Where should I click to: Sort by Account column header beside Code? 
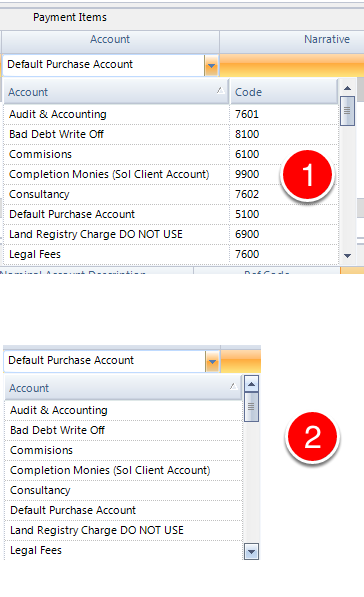pos(117,92)
